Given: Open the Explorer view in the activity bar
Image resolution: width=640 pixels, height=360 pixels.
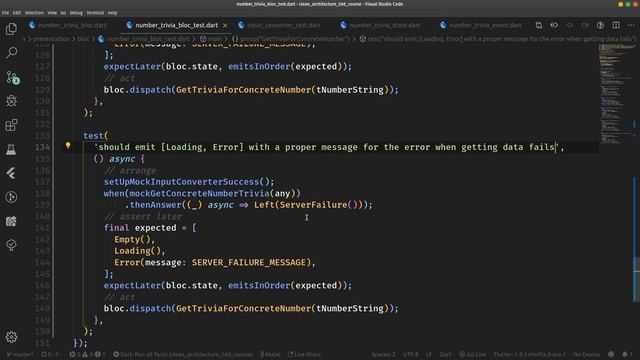Looking at the screenshot, I should [x=11, y=29].
